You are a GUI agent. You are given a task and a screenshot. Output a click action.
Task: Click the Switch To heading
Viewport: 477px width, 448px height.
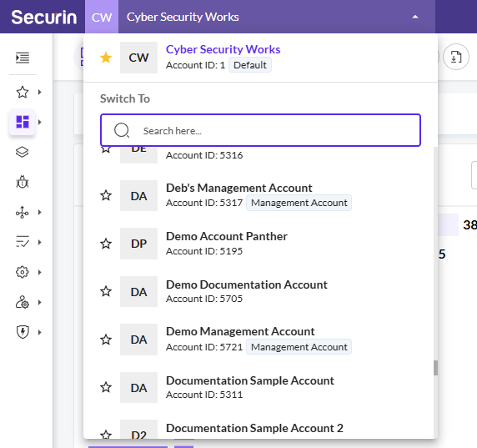tap(125, 98)
